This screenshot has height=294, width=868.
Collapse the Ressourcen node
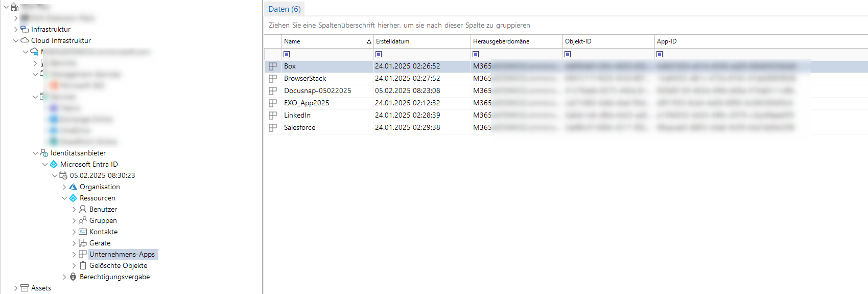pos(64,198)
